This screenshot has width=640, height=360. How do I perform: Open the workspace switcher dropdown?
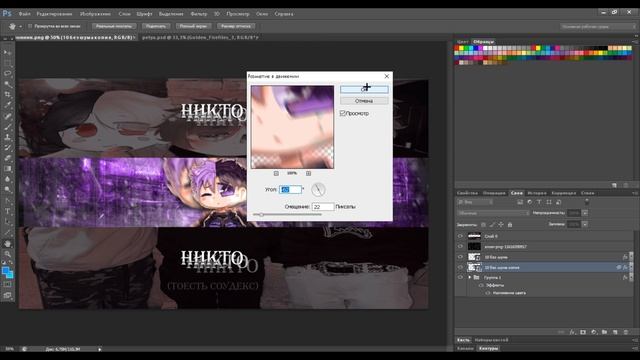coord(597,27)
